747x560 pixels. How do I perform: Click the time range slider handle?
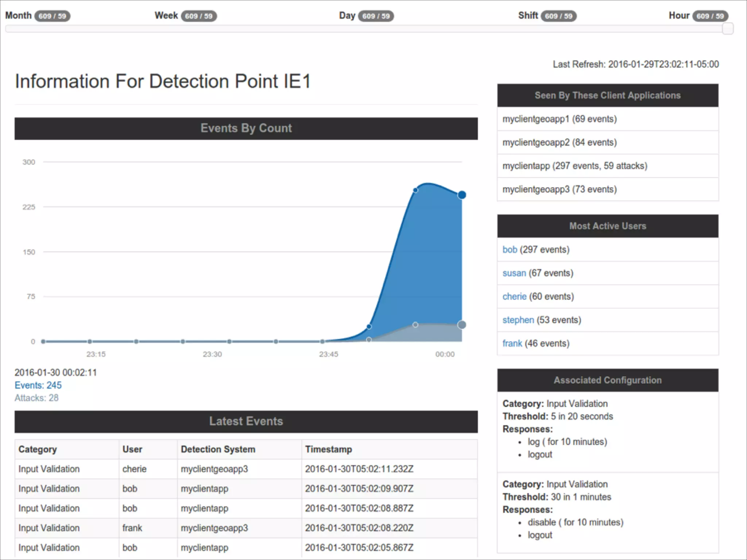(x=727, y=29)
